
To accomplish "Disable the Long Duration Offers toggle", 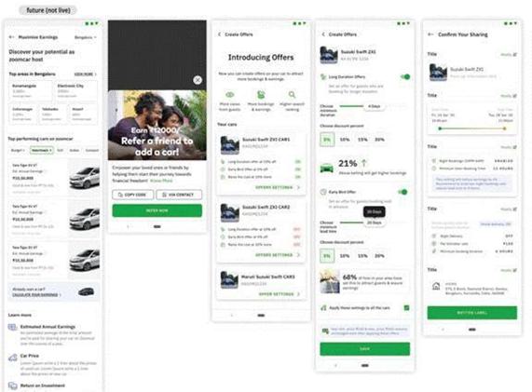I will (405, 76).
